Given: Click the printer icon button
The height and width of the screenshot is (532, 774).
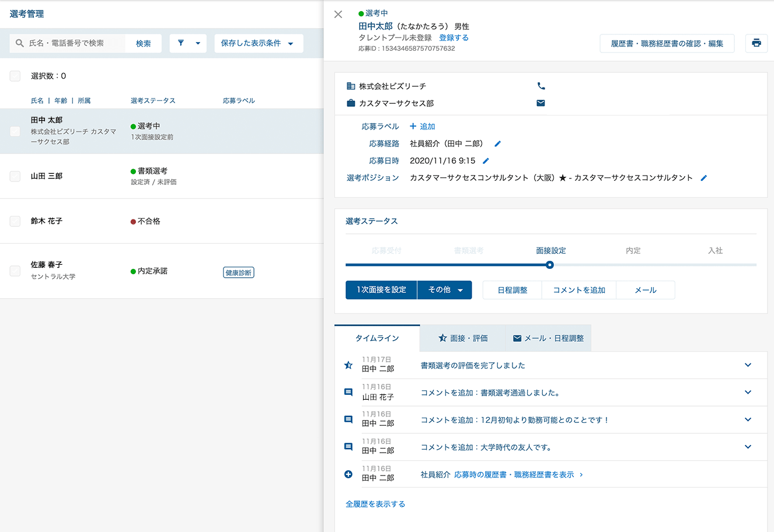Looking at the screenshot, I should tap(756, 43).
